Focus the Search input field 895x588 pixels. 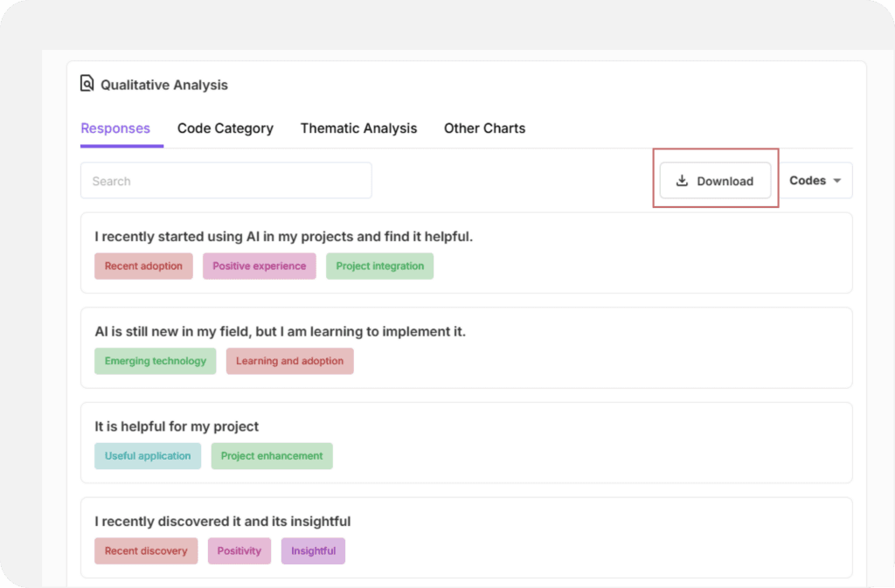coord(225,181)
